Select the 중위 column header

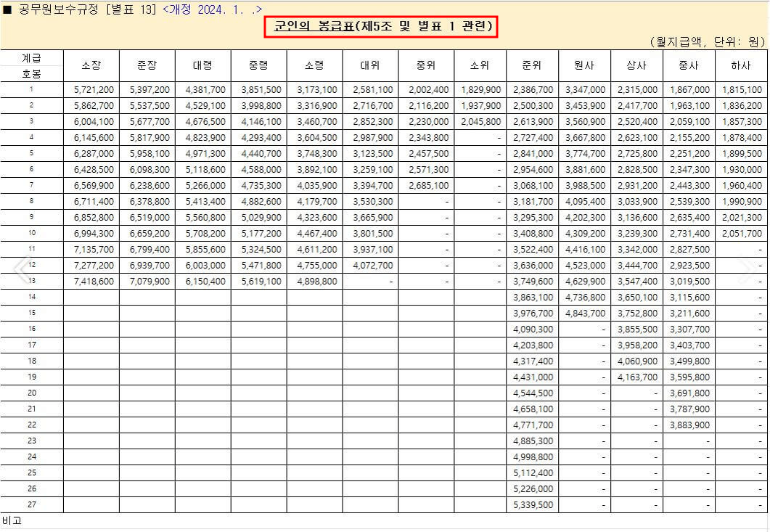tap(426, 65)
